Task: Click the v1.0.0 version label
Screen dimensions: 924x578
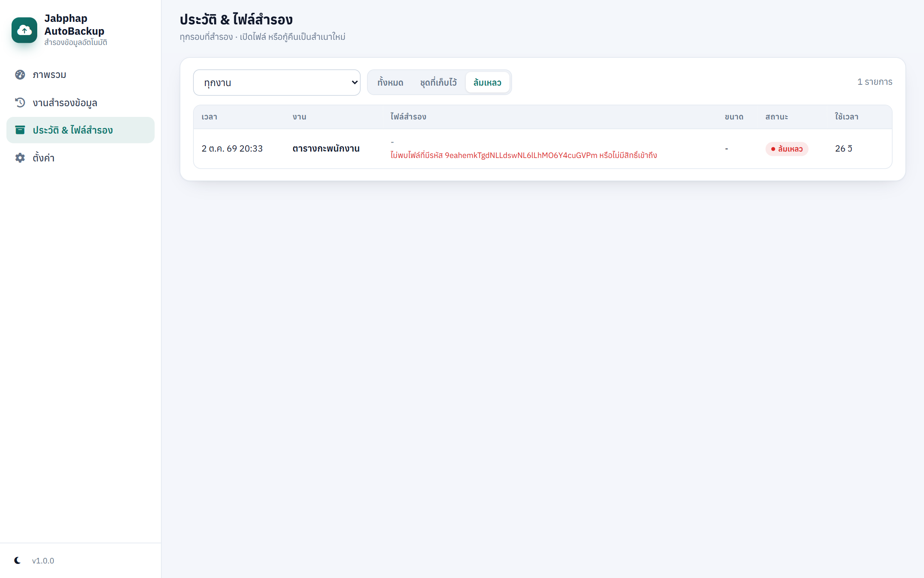Action: [x=43, y=560]
